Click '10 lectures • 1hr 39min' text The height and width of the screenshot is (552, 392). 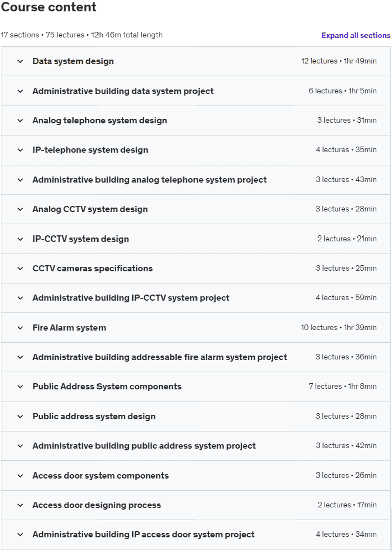[339, 327]
